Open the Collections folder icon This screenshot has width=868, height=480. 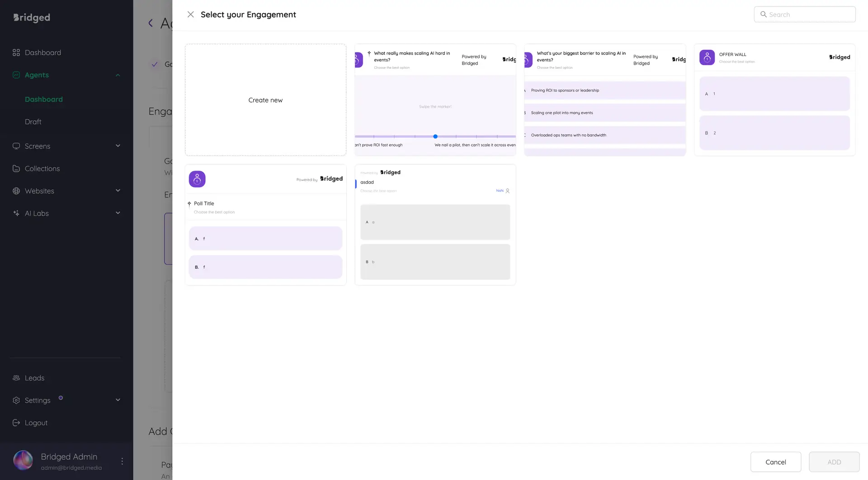point(16,168)
